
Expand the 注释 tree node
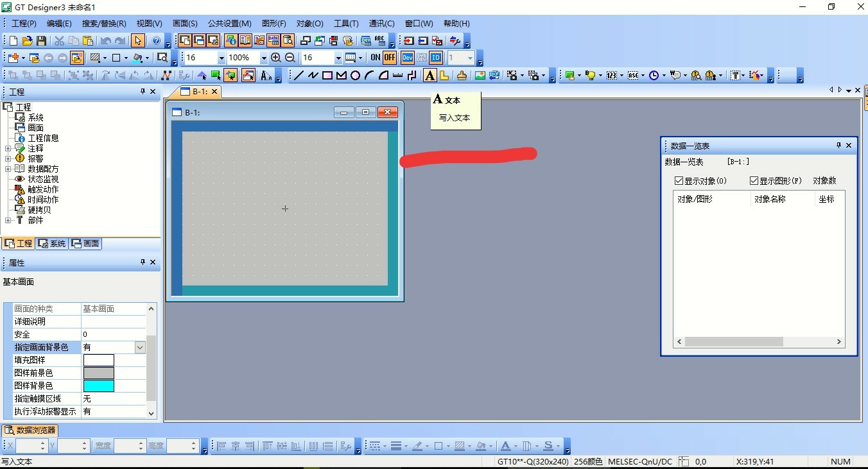click(x=8, y=148)
